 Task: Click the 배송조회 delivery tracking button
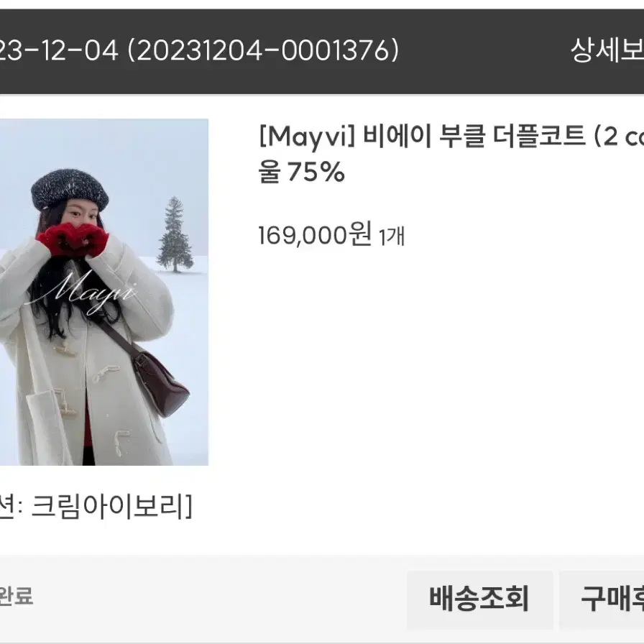pyautogui.click(x=479, y=599)
